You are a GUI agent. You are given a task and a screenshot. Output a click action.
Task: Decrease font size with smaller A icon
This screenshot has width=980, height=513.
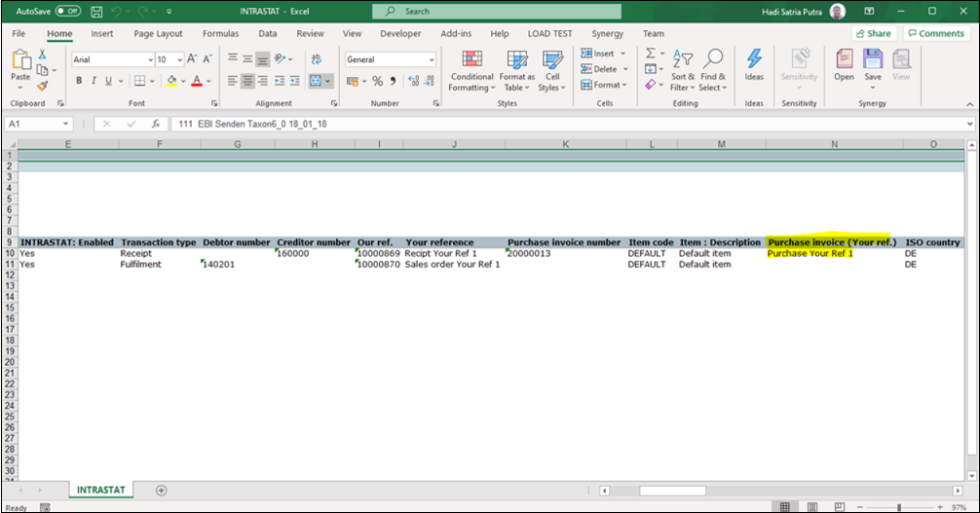click(x=207, y=59)
